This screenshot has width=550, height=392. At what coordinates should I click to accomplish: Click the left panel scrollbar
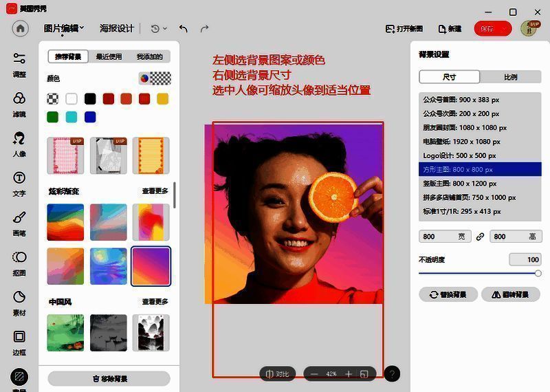click(175, 195)
